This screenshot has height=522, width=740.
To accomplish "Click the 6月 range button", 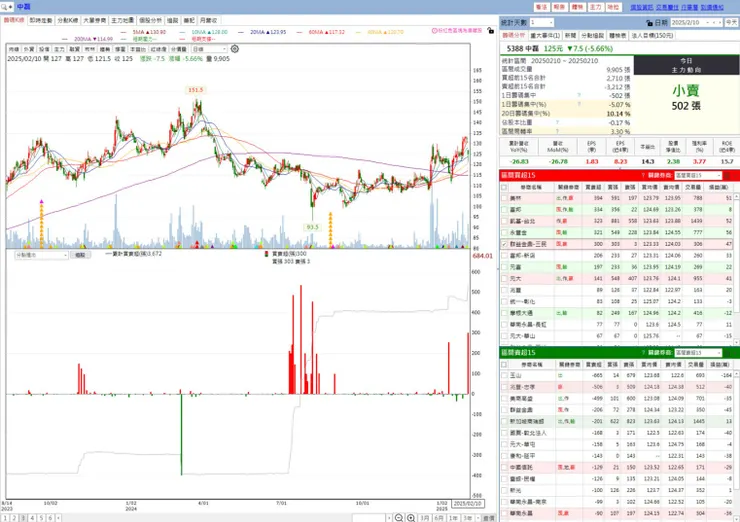I will [x=439, y=518].
